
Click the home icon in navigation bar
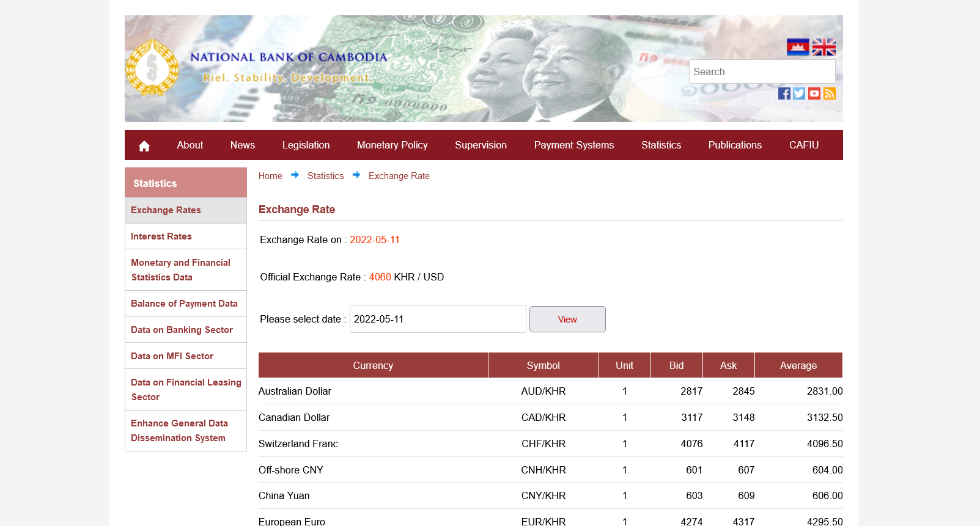(x=144, y=145)
